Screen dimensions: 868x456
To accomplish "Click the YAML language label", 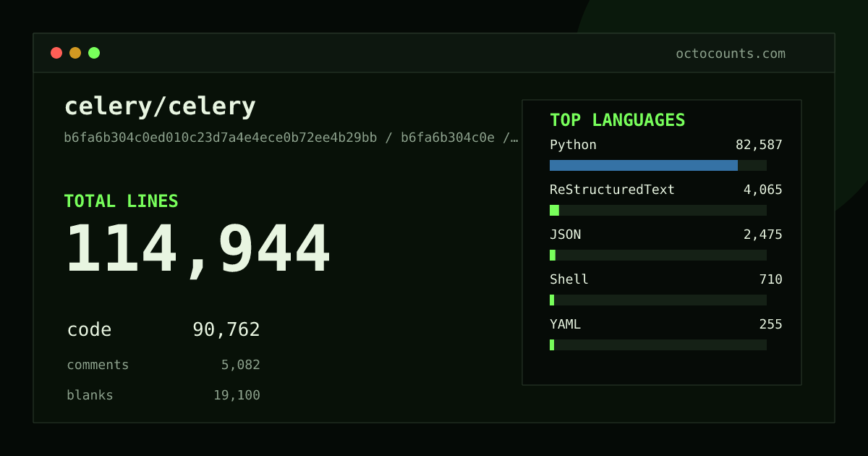I will [x=565, y=324].
